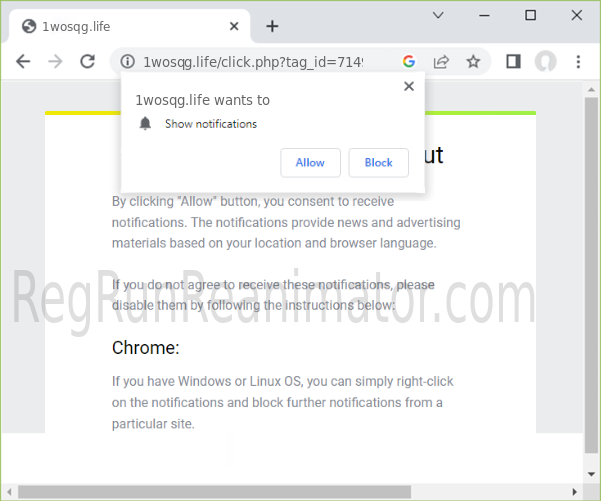Open the share page icon
This screenshot has height=501, width=601.
(440, 61)
